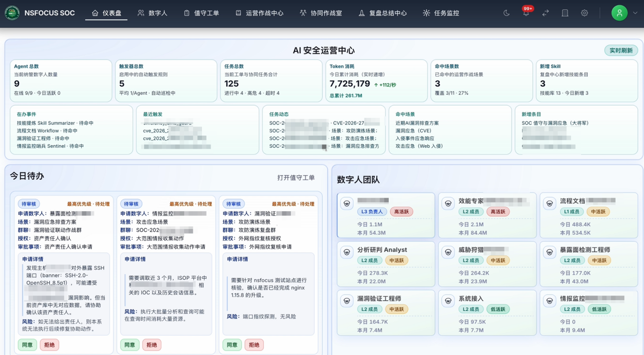Click 攻击应急（Web 入侵） in 命中场景
The width and height of the screenshot is (644, 355).
[419, 146]
